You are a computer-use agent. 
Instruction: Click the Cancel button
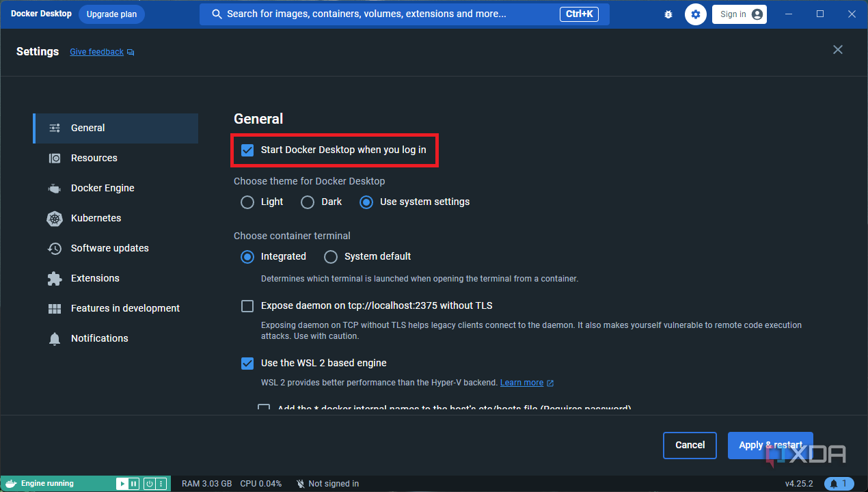(690, 446)
